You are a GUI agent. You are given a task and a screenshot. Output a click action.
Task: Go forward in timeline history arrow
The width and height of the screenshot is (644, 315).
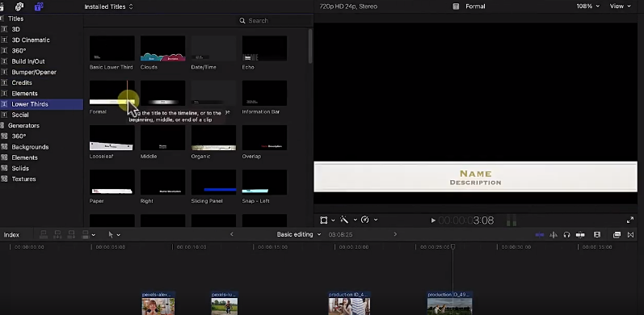point(395,234)
